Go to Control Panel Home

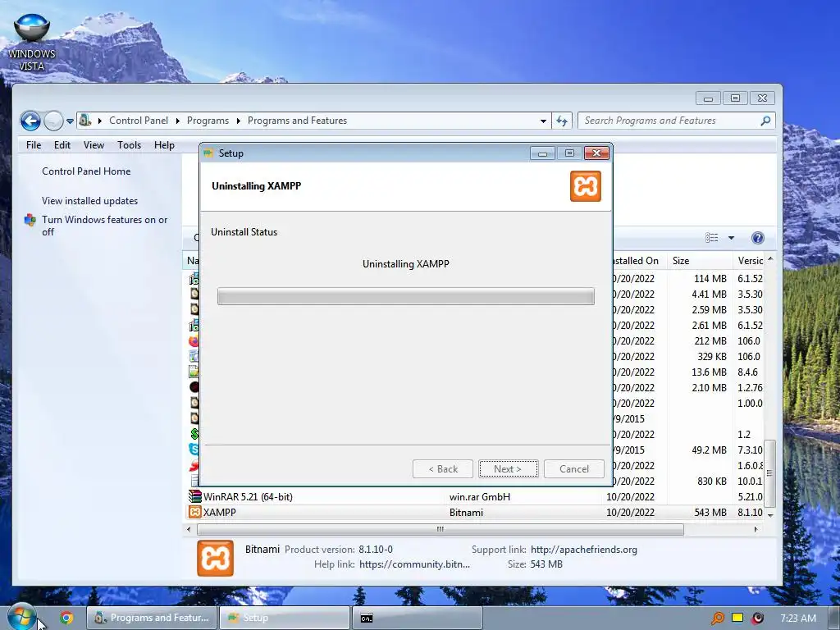click(86, 171)
